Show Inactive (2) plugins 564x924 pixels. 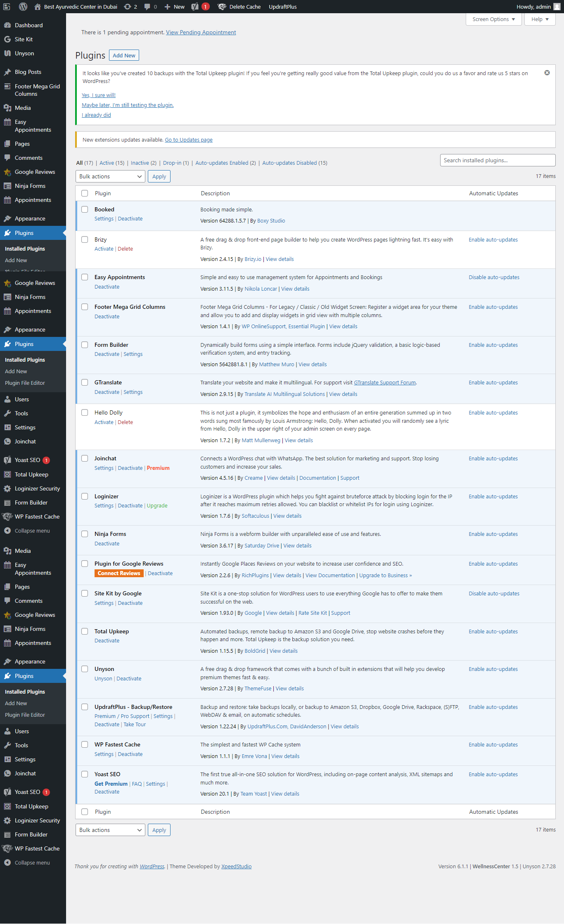click(144, 163)
